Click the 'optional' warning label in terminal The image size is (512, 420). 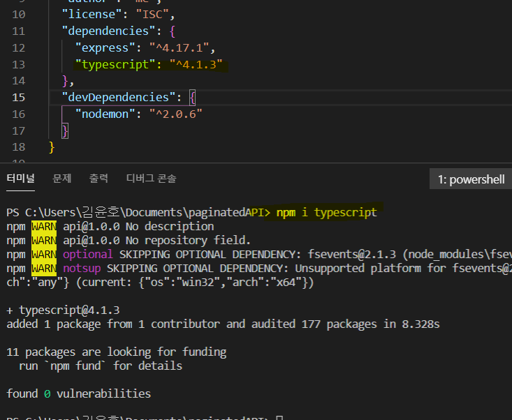pos(88,255)
